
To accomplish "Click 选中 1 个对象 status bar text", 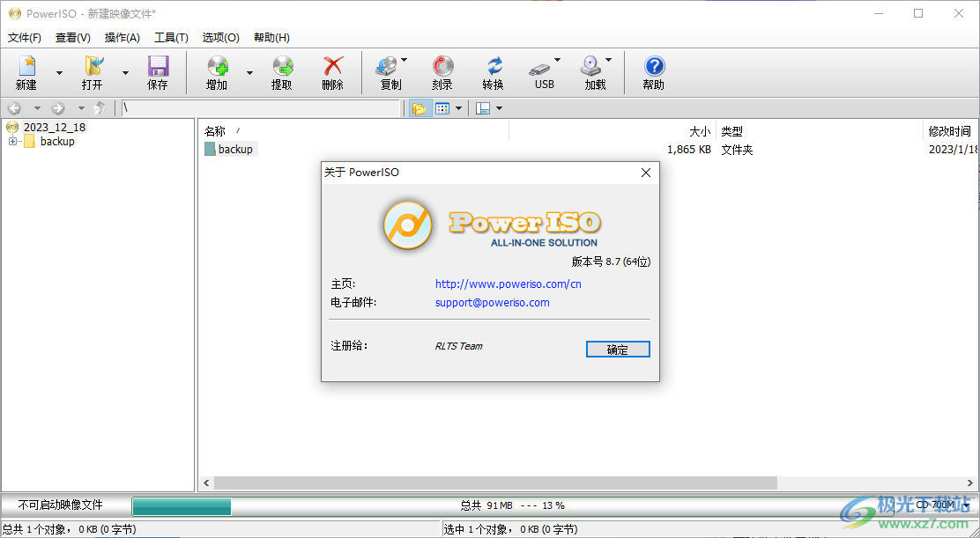I will point(510,529).
